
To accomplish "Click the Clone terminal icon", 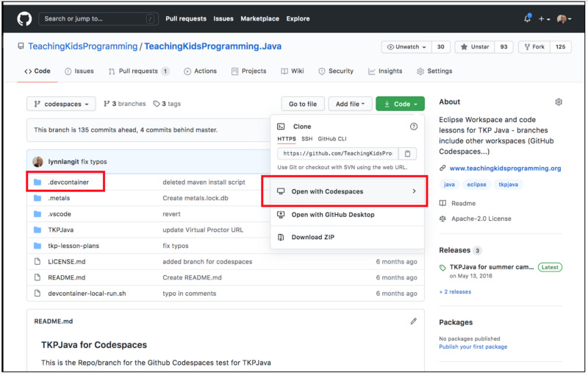I will [281, 127].
